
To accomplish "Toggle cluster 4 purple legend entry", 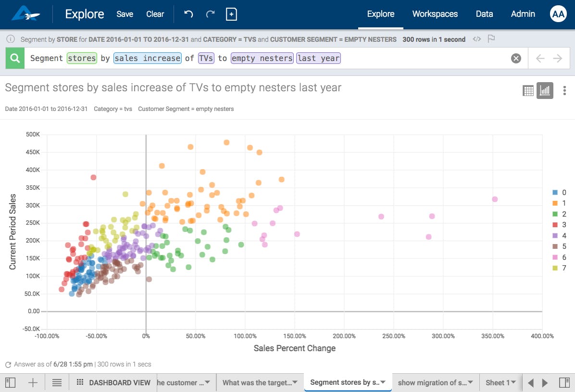I will coord(559,235).
